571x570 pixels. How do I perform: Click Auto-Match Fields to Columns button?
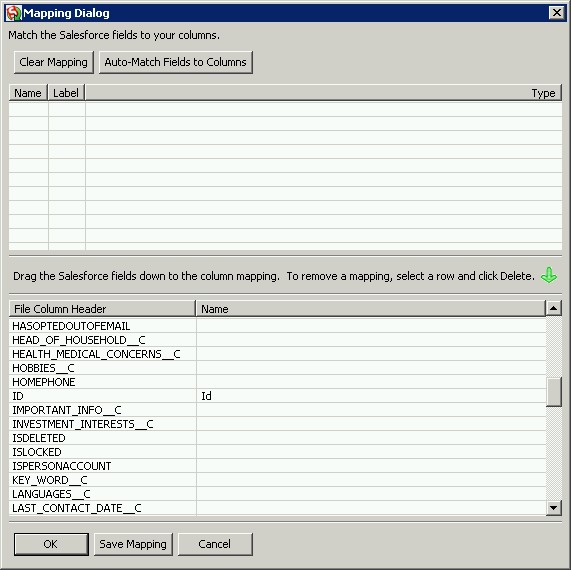pos(176,62)
